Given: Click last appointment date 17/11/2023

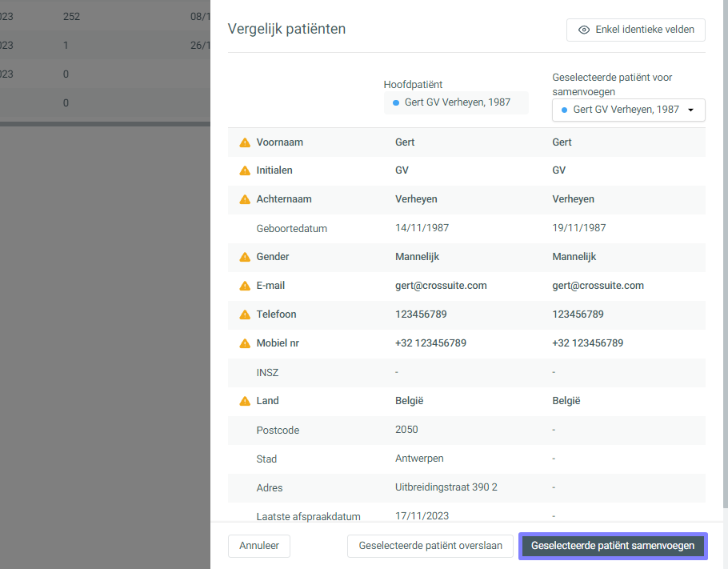Looking at the screenshot, I should (x=422, y=515).
